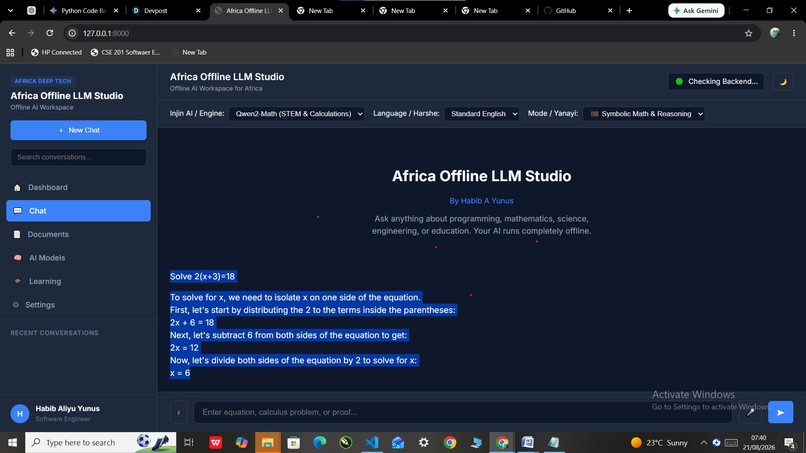Click the Dashboard home icon

17,188
